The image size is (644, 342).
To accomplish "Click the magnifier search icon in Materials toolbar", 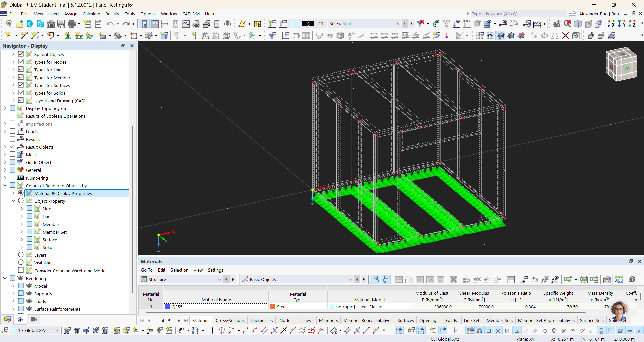I will 632,279.
